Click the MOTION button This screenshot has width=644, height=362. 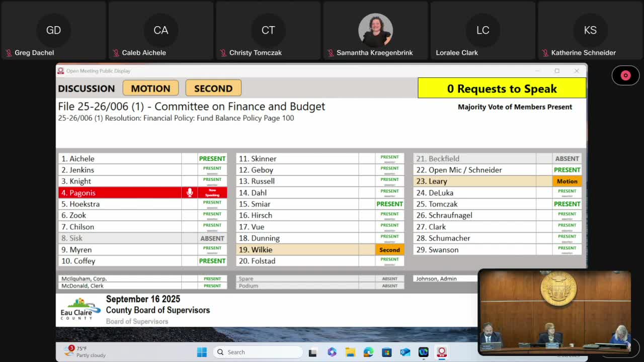click(150, 88)
